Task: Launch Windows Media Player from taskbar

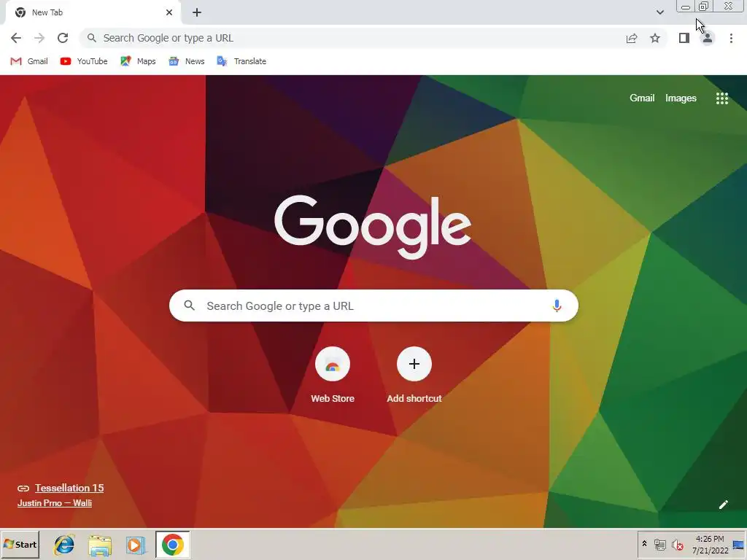Action: click(135, 545)
